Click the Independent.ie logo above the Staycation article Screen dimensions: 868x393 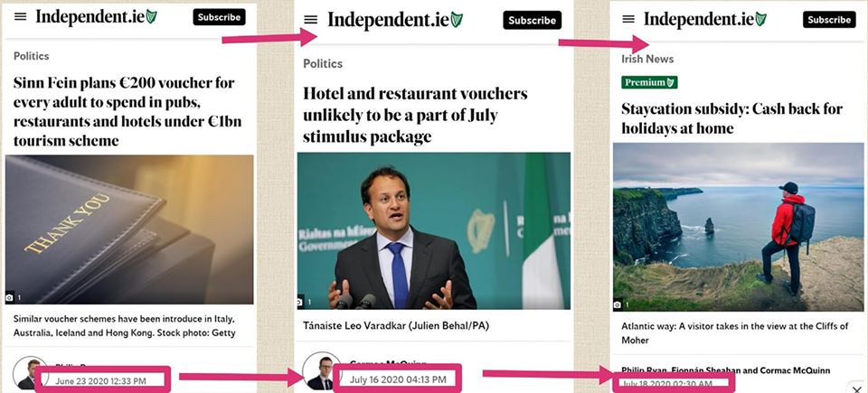coord(706,19)
